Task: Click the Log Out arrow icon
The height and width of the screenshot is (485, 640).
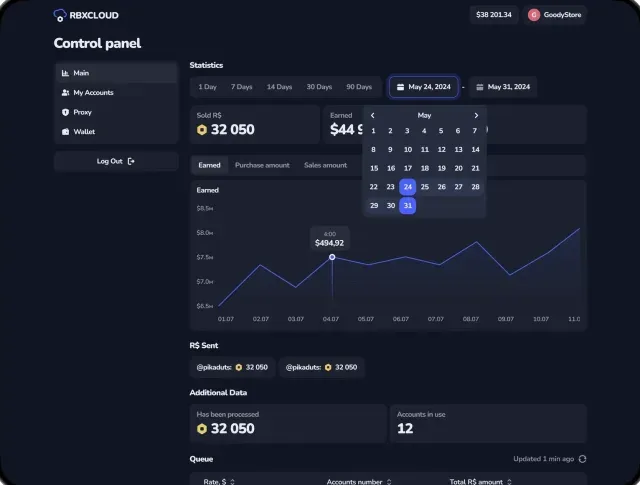Action: coord(131,161)
